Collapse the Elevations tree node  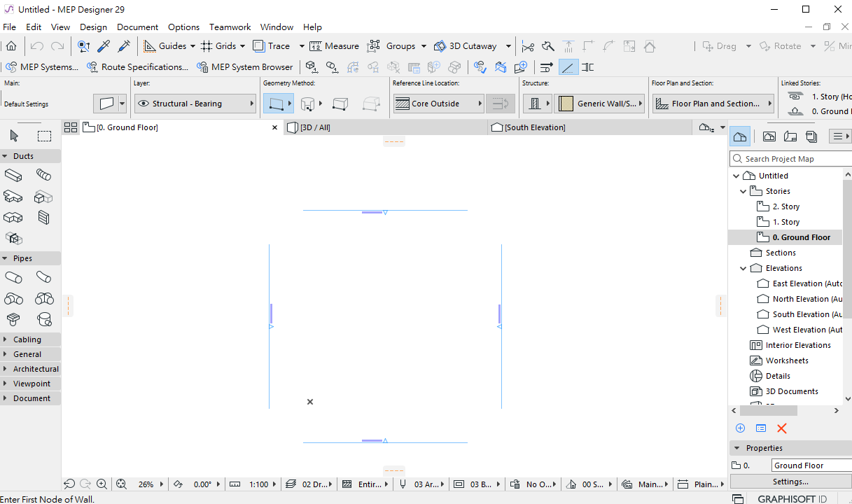743,268
